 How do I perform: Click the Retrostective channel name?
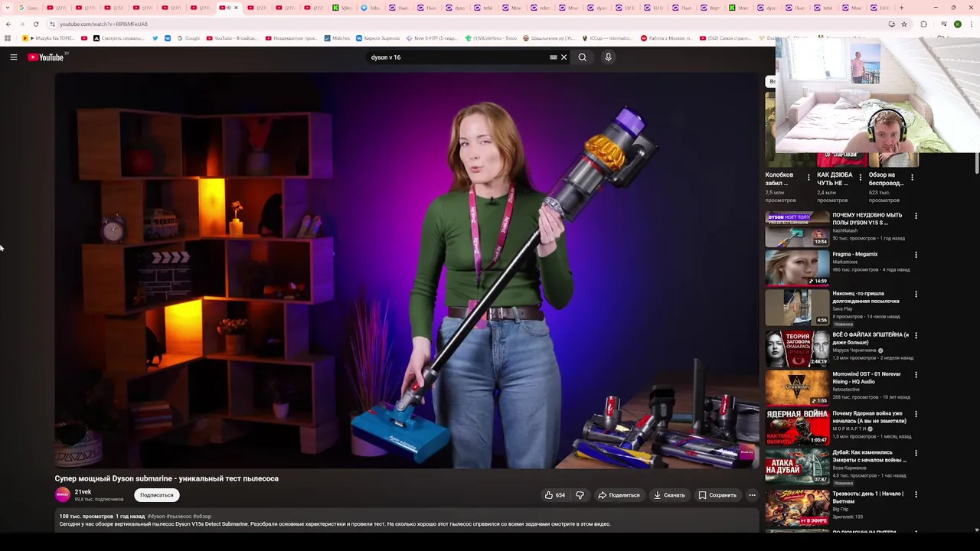coord(846,390)
